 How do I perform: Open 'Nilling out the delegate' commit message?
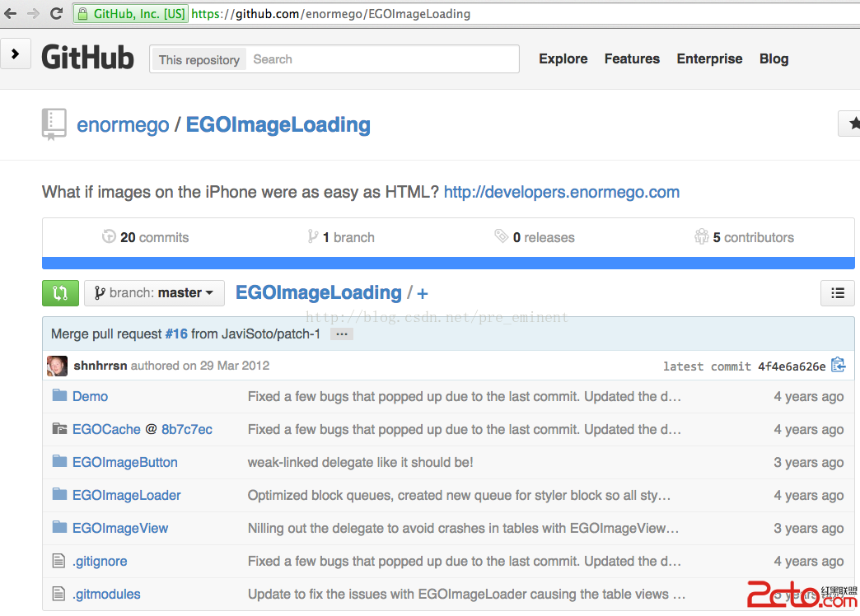point(464,528)
